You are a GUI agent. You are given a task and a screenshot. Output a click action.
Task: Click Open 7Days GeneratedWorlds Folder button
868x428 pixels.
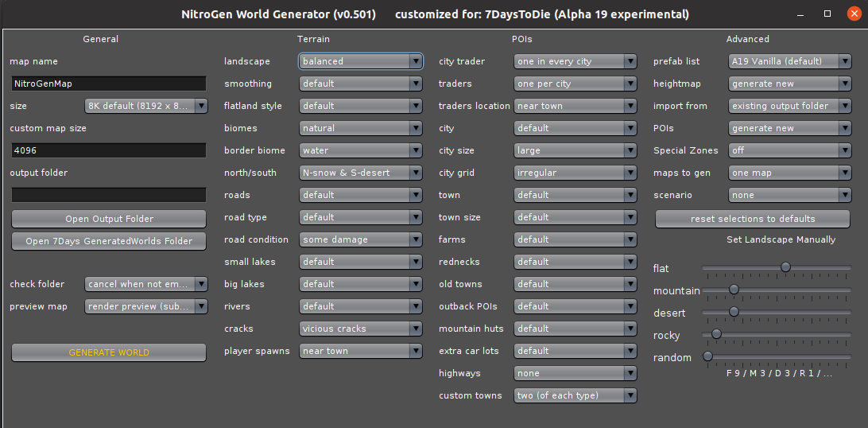tap(109, 241)
